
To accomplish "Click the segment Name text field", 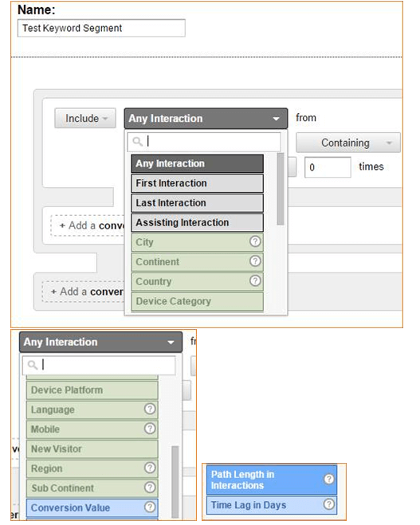I will [x=101, y=28].
